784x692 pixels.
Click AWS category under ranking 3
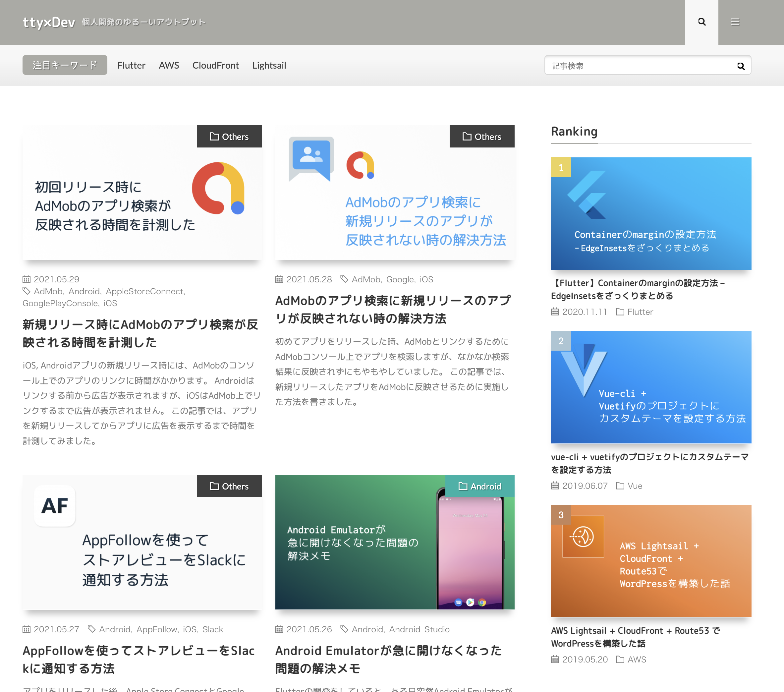coord(637,660)
